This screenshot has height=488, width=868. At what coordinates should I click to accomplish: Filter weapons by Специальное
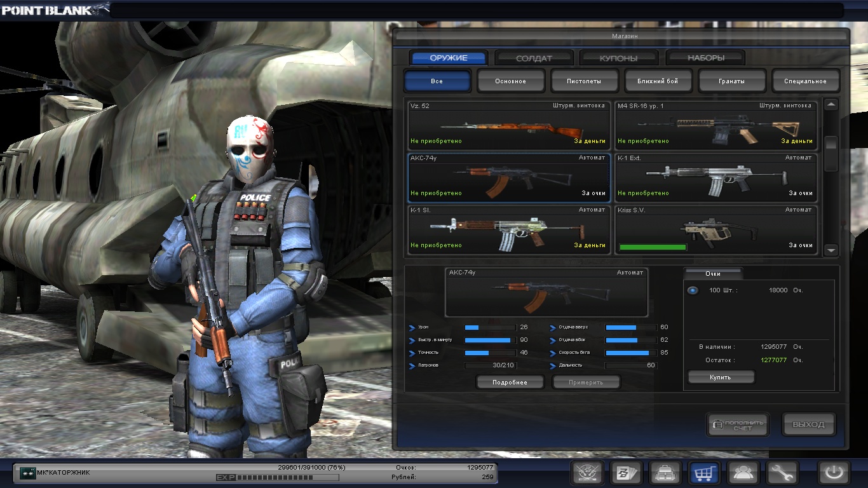click(806, 81)
